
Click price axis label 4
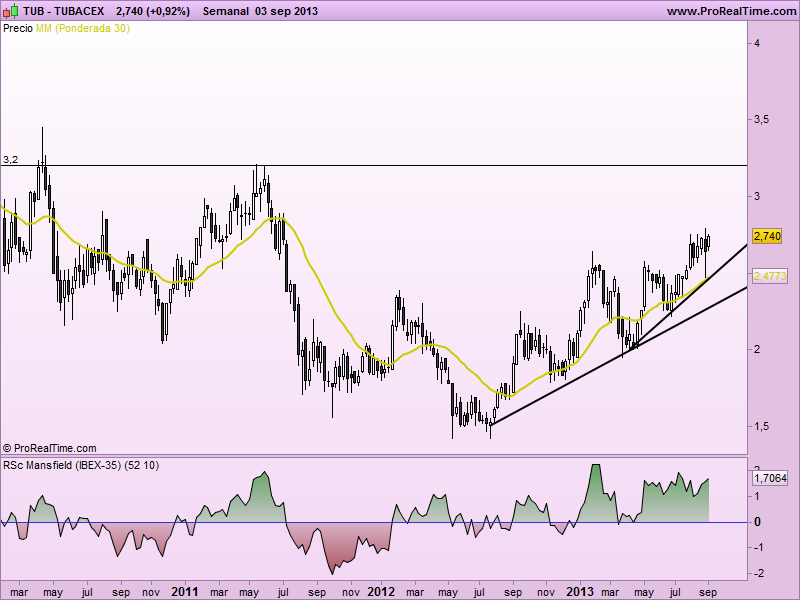pos(757,43)
